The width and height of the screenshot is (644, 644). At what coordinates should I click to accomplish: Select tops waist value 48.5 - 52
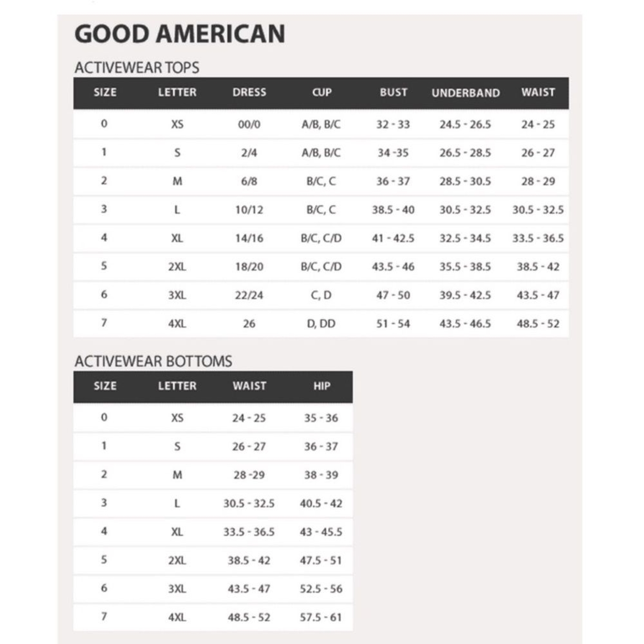pos(538,324)
